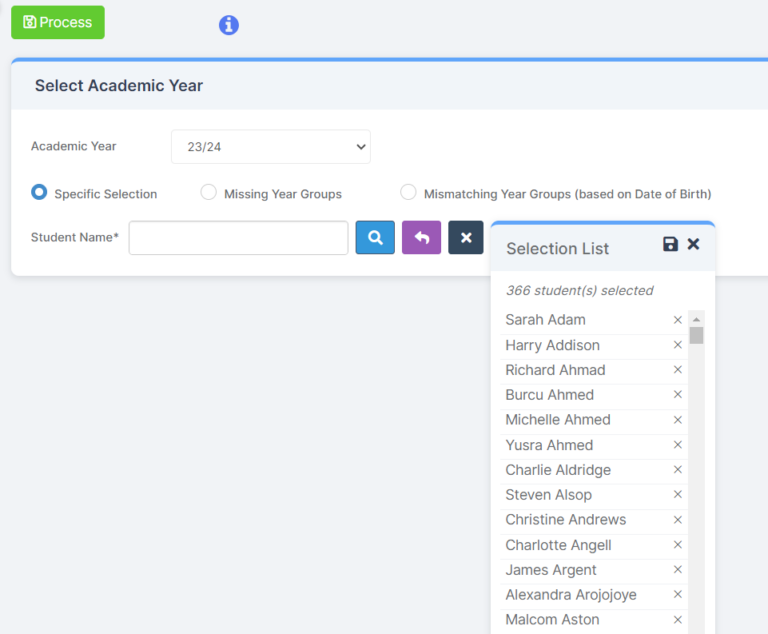Click the blue search magnifier button
The image size is (768, 634).
375,238
